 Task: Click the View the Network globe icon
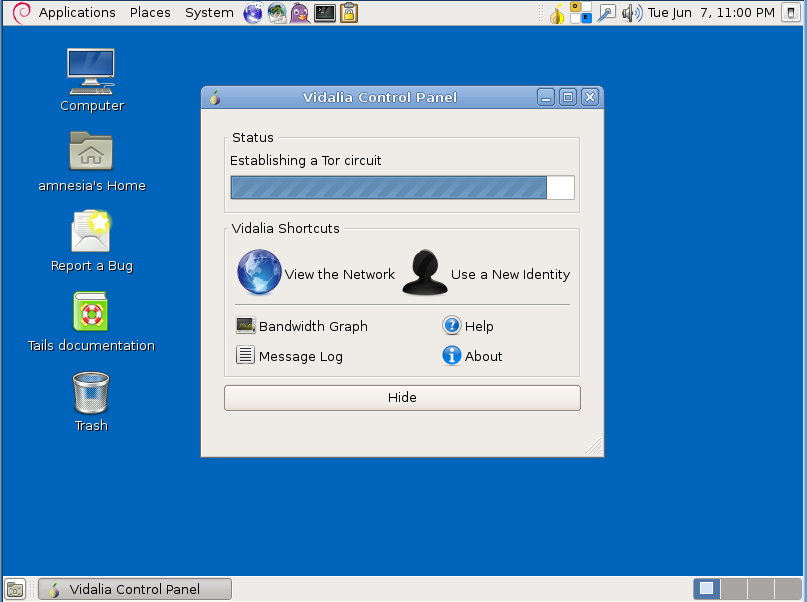point(259,272)
